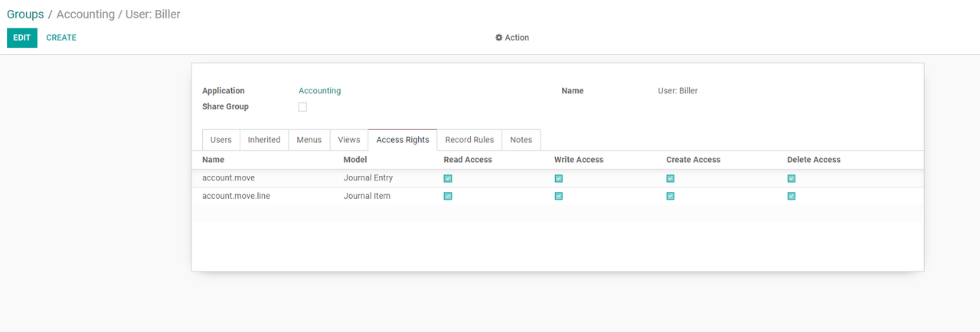Select the Access Rights tab
This screenshot has height=332, width=980.
(x=403, y=140)
